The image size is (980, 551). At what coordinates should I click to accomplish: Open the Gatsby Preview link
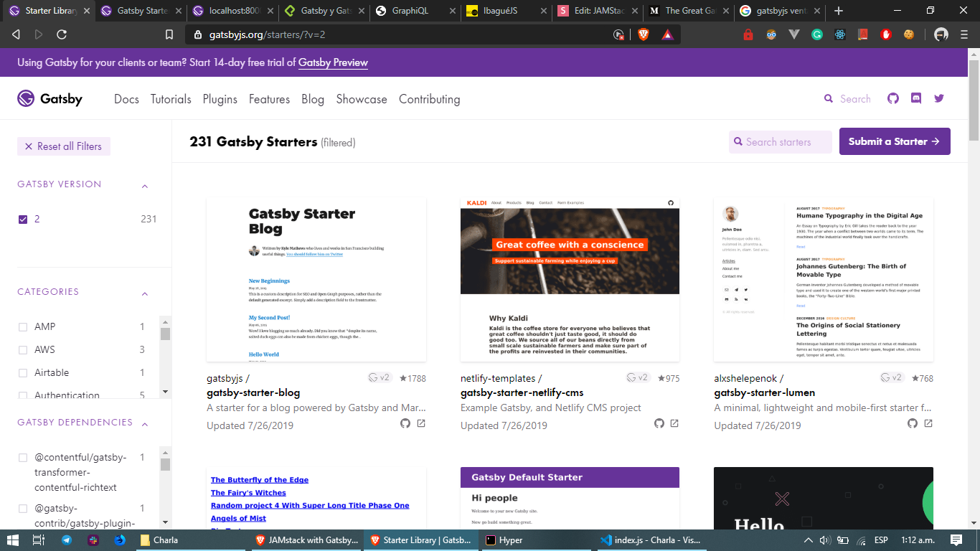[x=333, y=62]
